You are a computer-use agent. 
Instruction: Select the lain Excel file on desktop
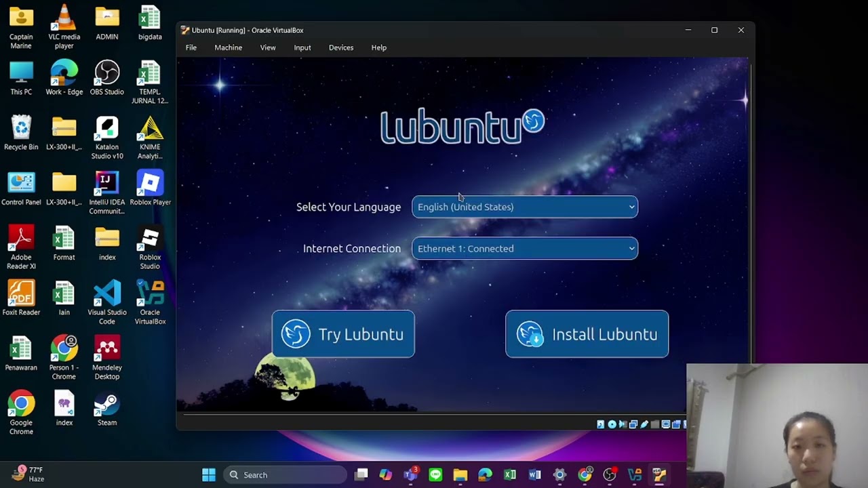pyautogui.click(x=64, y=298)
